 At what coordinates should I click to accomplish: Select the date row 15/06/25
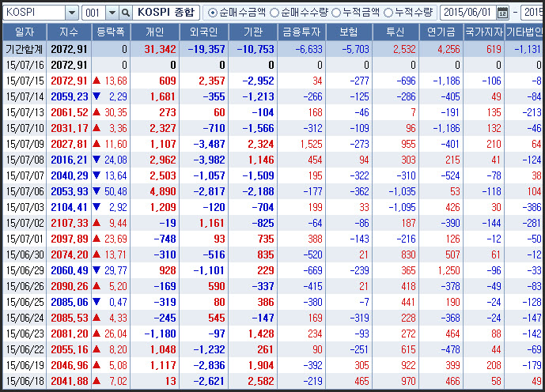[x=25, y=302]
